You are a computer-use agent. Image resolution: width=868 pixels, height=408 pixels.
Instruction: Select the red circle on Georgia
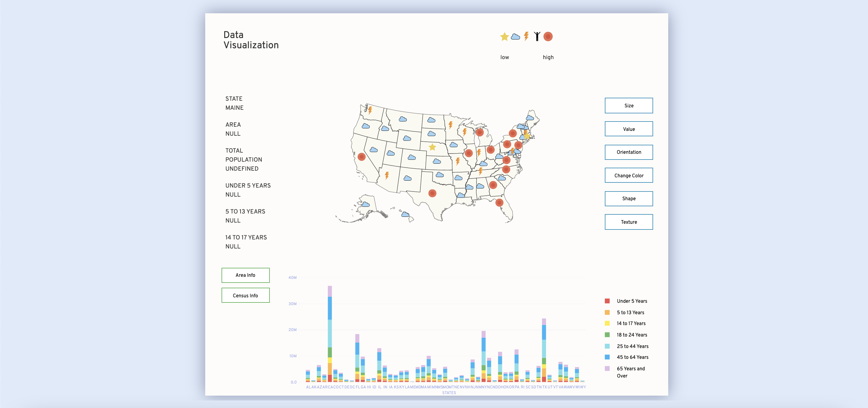pyautogui.click(x=493, y=185)
